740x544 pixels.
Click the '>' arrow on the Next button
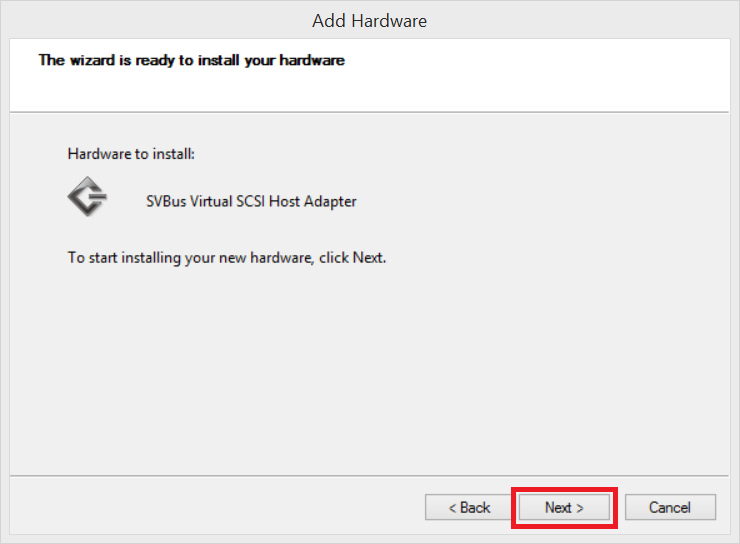[580, 508]
